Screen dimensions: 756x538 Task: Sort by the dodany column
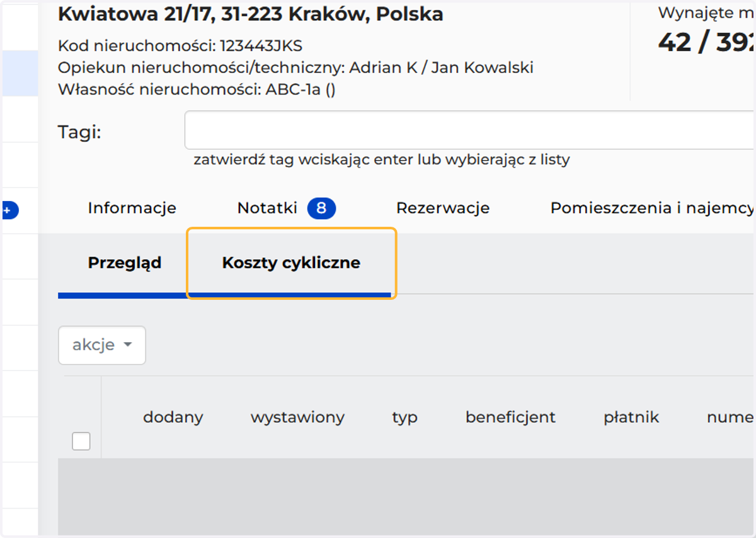(x=173, y=417)
